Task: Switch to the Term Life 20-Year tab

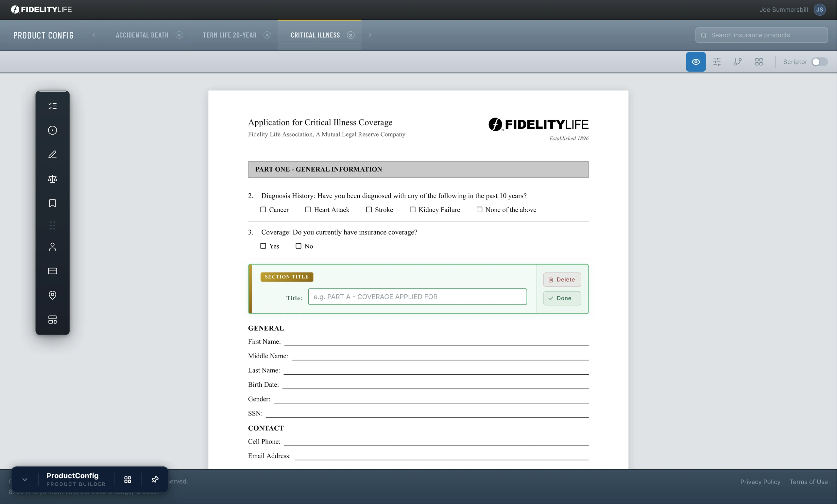Action: click(x=230, y=35)
